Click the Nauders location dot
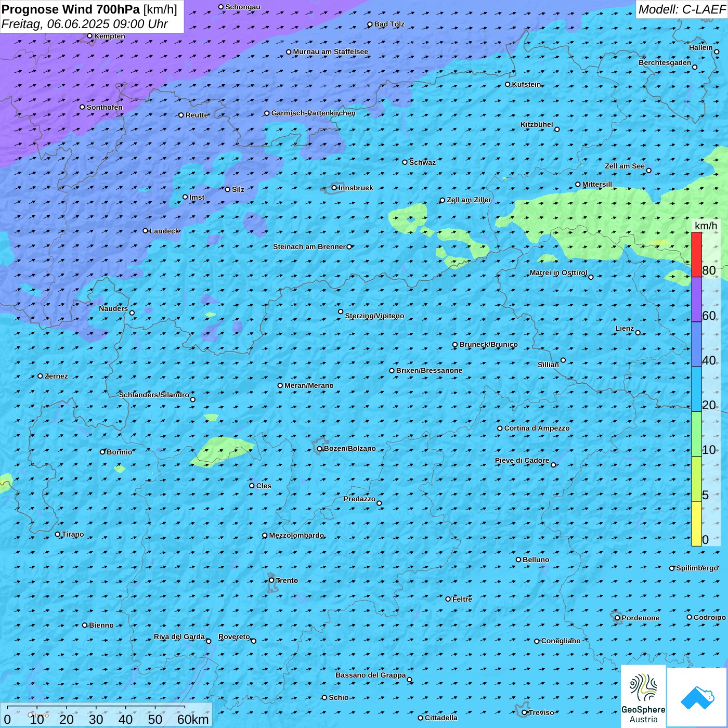728x728 pixels. 132,313
